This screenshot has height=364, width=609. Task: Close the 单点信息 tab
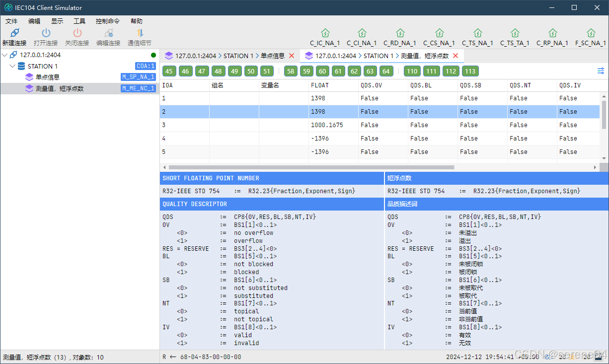[292, 56]
